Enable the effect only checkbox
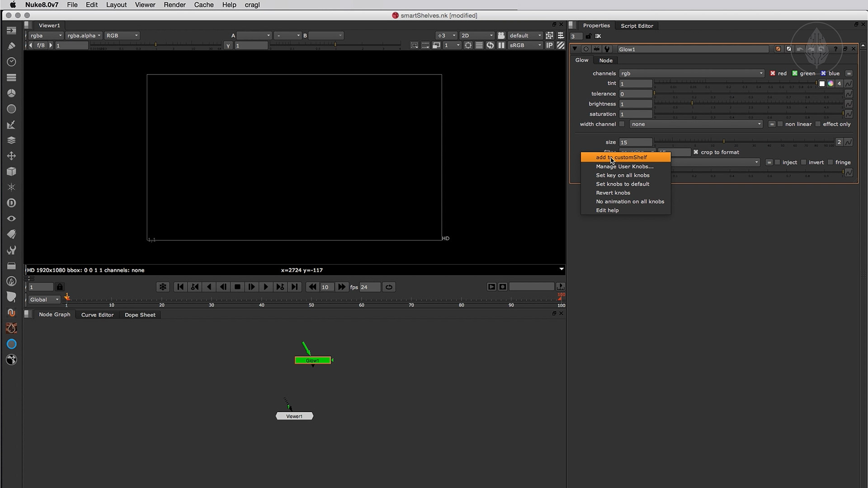Screen dimensions: 868x488 click(x=818, y=124)
